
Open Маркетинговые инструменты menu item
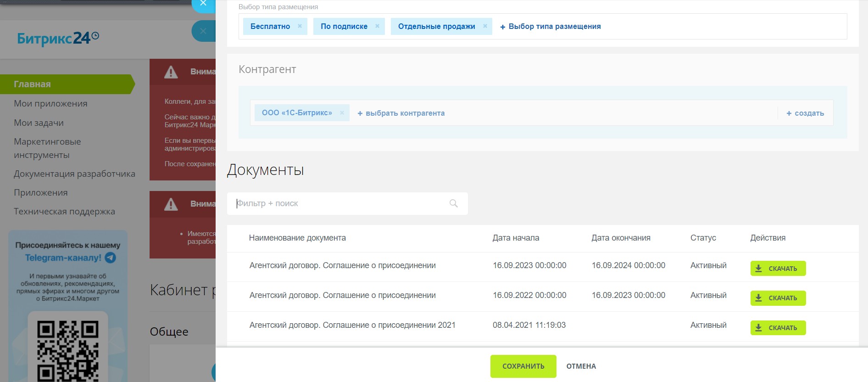tap(47, 148)
